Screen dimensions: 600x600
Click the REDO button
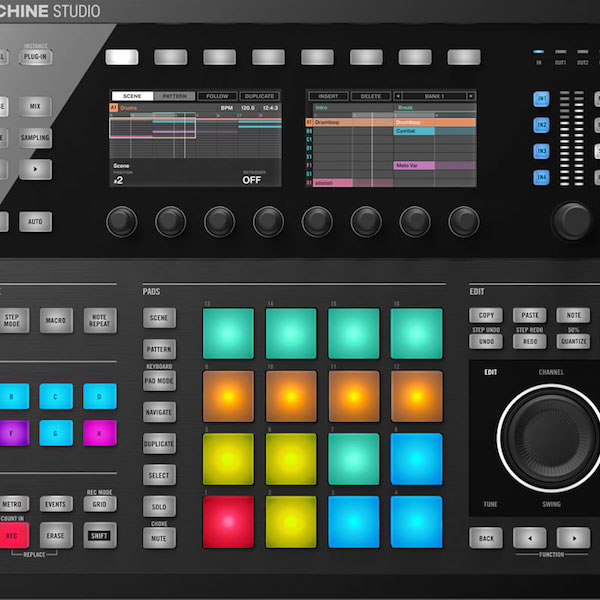[530, 341]
